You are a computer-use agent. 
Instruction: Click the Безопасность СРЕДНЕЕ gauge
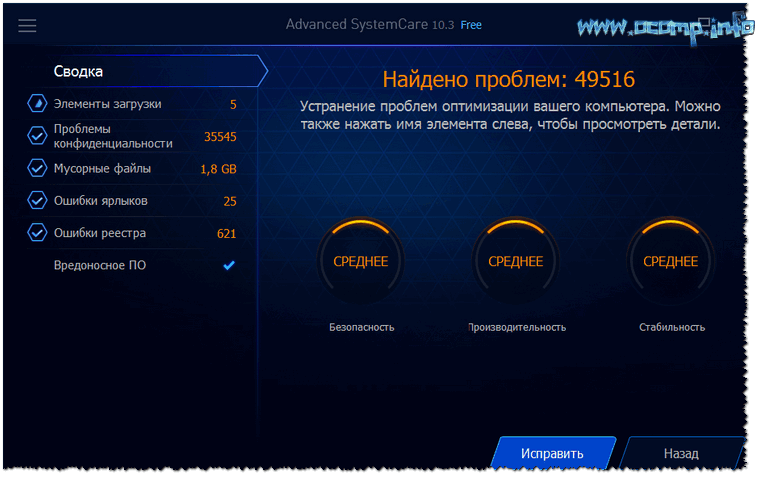pyautogui.click(x=361, y=261)
